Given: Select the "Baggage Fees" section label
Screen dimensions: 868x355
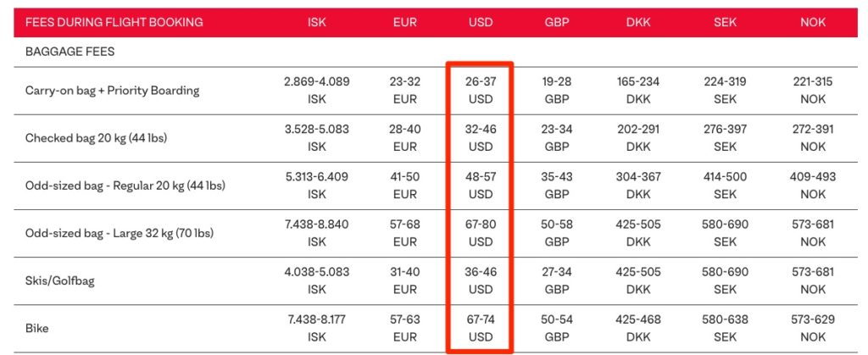Looking at the screenshot, I should [x=70, y=52].
